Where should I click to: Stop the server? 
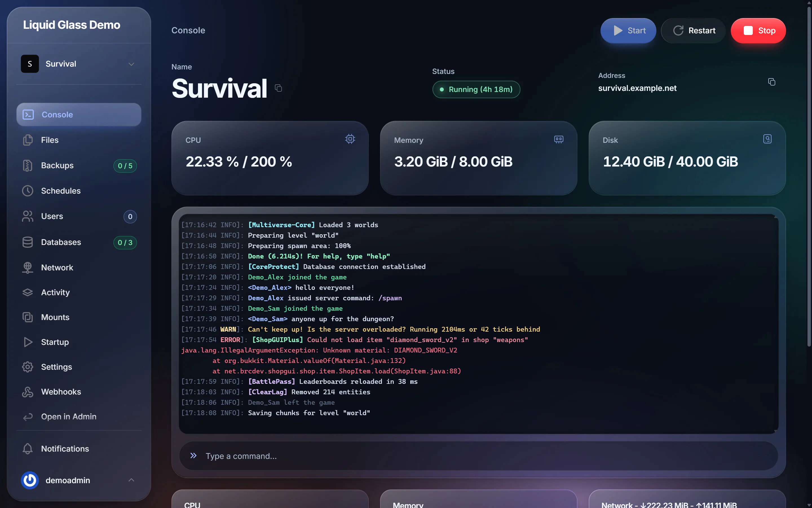pos(758,30)
